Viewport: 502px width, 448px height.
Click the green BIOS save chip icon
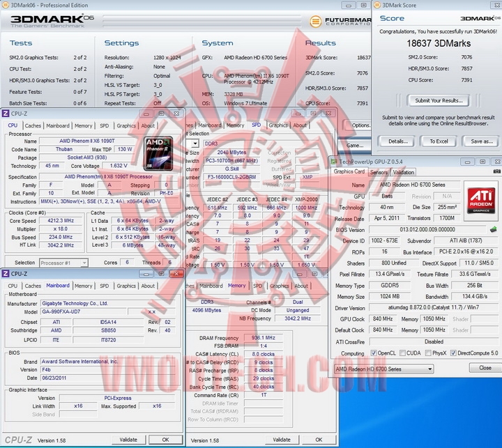click(x=494, y=229)
